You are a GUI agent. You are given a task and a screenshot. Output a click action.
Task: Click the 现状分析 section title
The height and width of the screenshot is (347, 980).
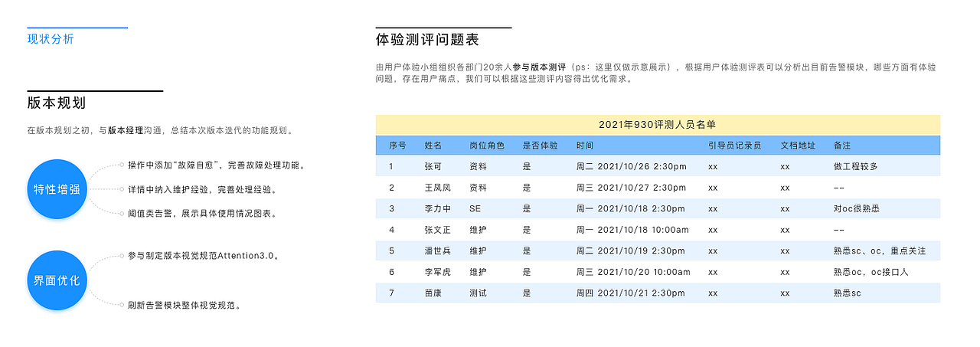tap(51, 39)
